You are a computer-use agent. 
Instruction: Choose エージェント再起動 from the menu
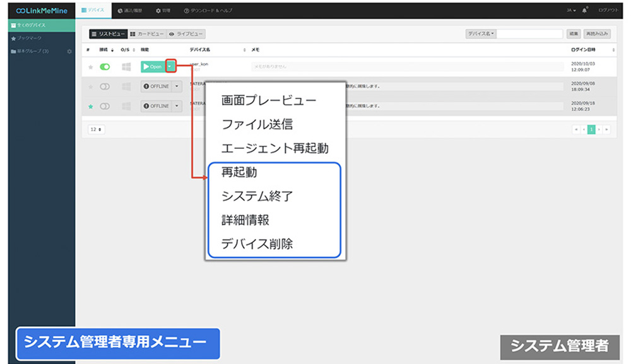pyautogui.click(x=275, y=148)
